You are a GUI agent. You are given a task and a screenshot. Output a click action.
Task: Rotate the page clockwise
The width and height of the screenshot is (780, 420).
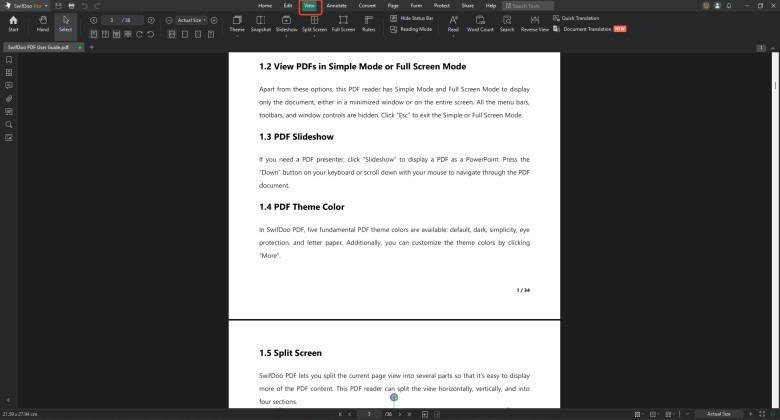pyautogui.click(x=140, y=34)
